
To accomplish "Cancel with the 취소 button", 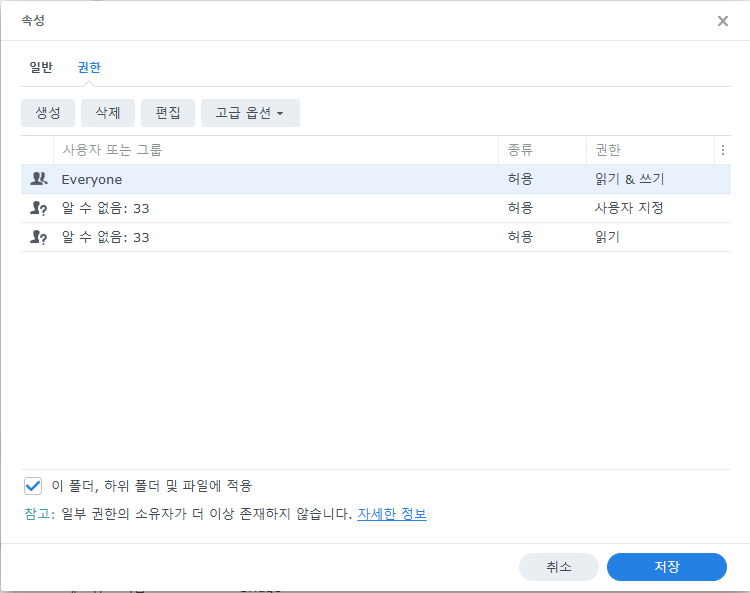I will point(559,567).
